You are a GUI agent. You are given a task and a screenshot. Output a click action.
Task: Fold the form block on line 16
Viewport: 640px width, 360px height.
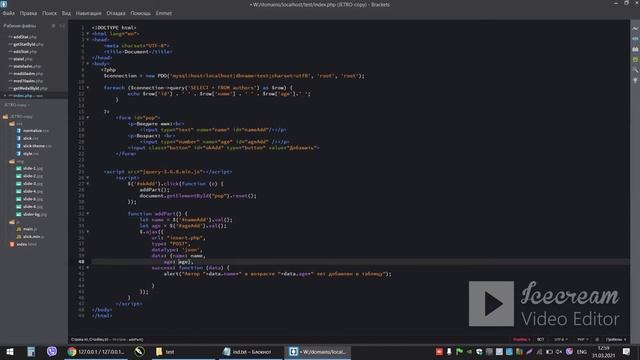coord(88,118)
